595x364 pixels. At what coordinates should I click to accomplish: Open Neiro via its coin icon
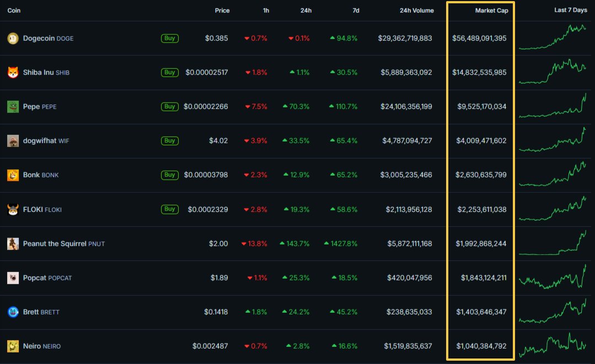[x=13, y=346]
